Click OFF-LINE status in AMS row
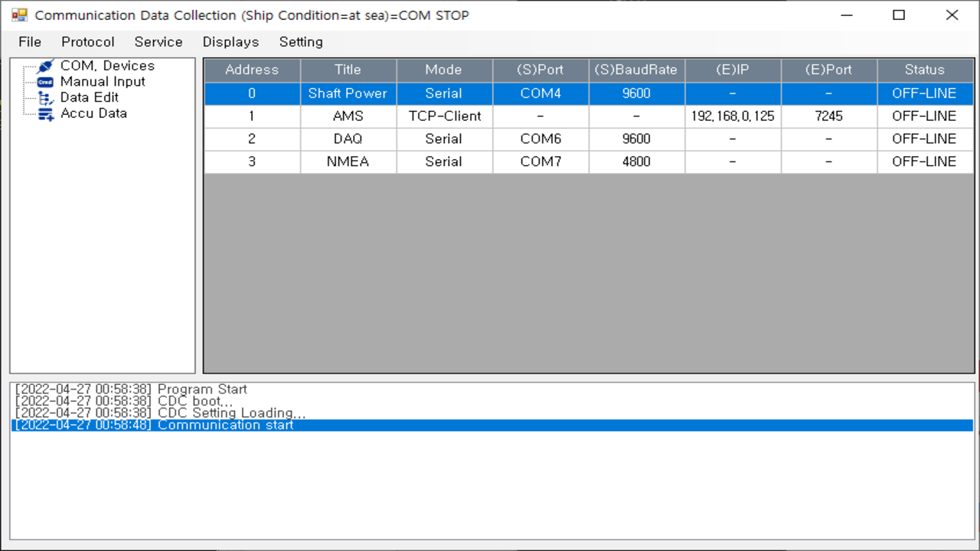The width and height of the screenshot is (980, 551). coord(925,116)
